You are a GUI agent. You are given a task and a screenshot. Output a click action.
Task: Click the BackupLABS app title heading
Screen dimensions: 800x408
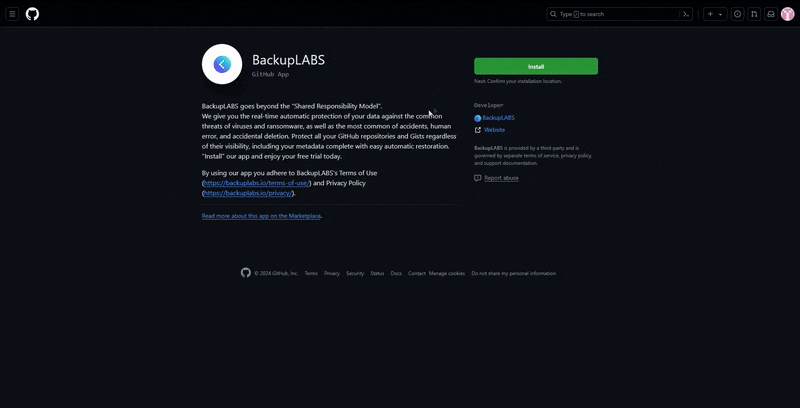288,60
